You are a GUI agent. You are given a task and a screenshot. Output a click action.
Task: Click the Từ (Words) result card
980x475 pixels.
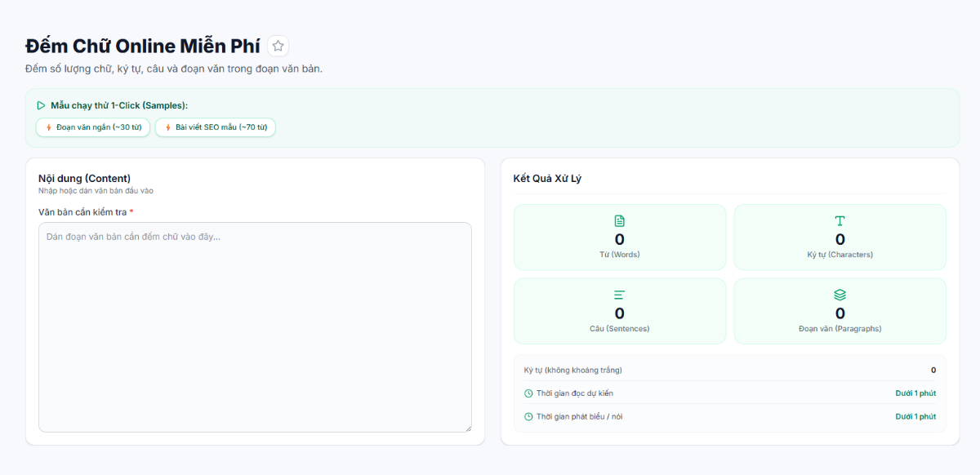click(620, 237)
